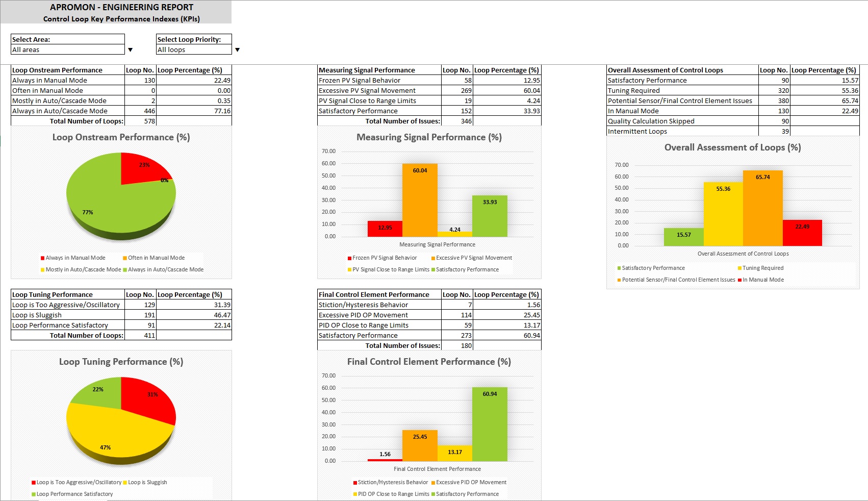
Task: Click legend entry 'Always in Manual Mode'
Action: (73, 258)
